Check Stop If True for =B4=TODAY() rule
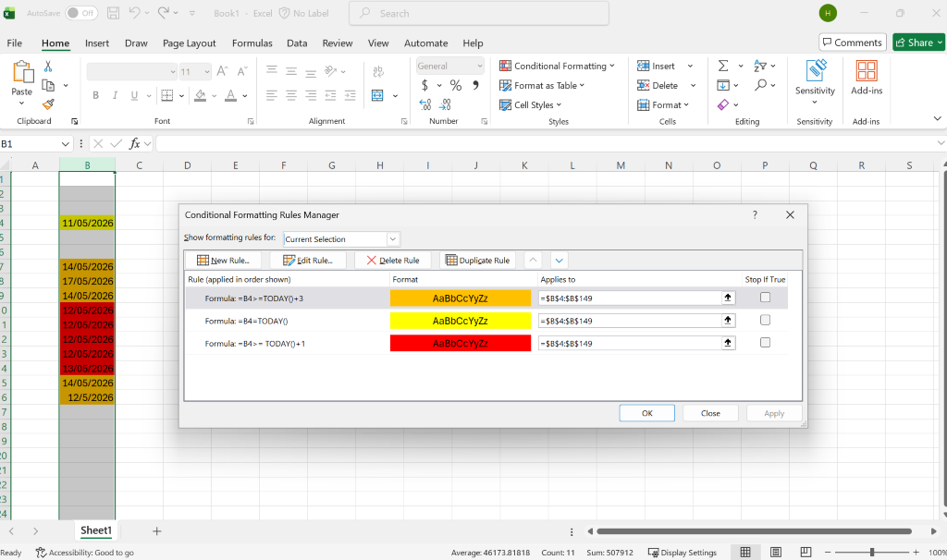Image resolution: width=947 pixels, height=560 pixels. click(765, 320)
